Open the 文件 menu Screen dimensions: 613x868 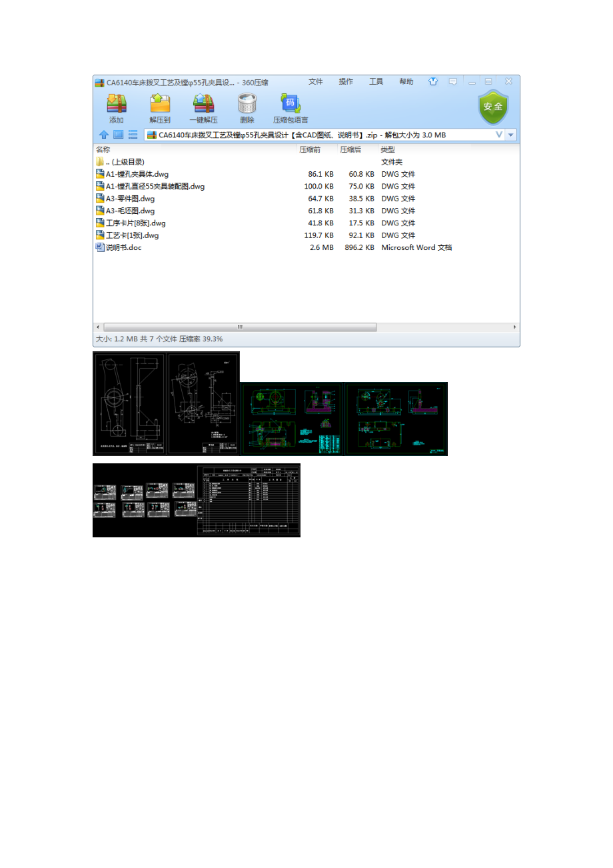pyautogui.click(x=316, y=81)
